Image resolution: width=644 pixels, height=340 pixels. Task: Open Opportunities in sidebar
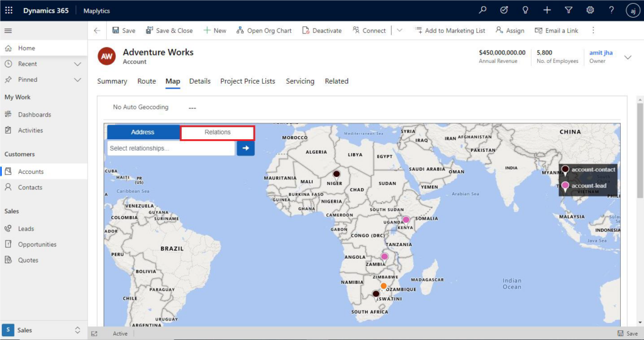tap(43, 244)
